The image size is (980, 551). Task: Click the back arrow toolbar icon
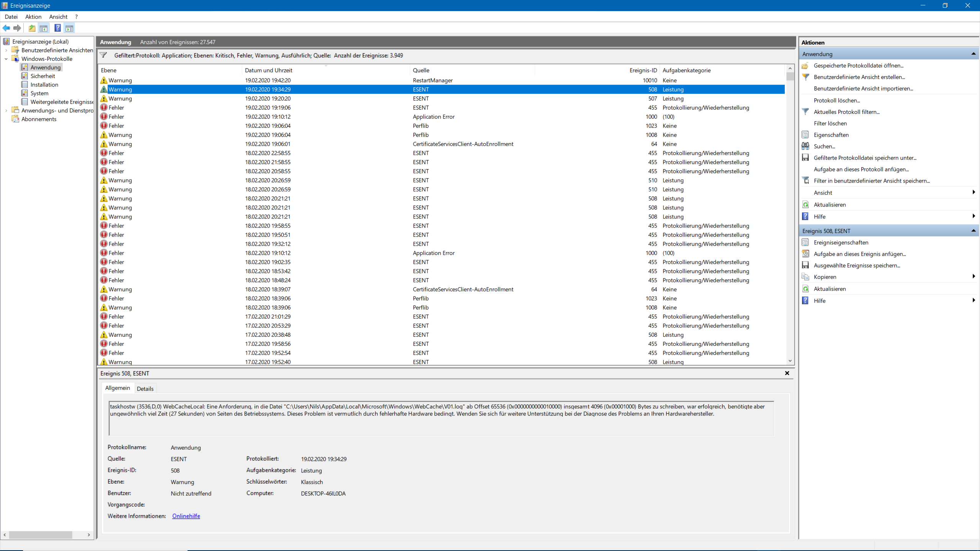(x=6, y=28)
